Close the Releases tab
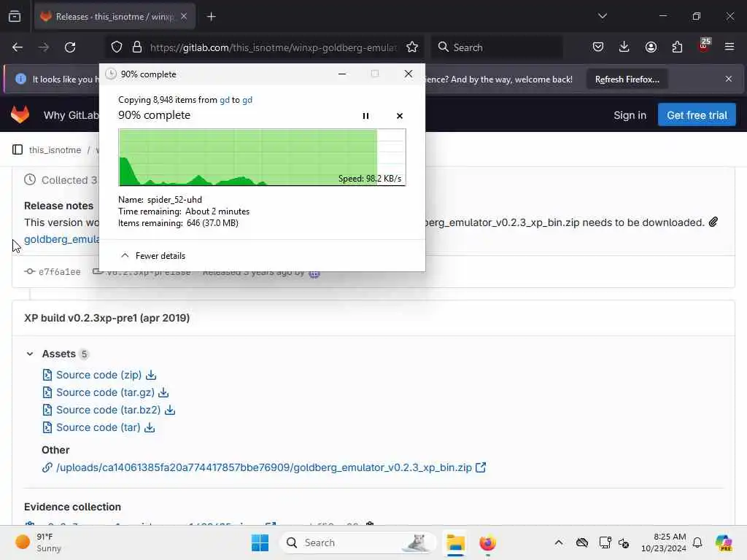The height and width of the screenshot is (560, 747). (184, 17)
